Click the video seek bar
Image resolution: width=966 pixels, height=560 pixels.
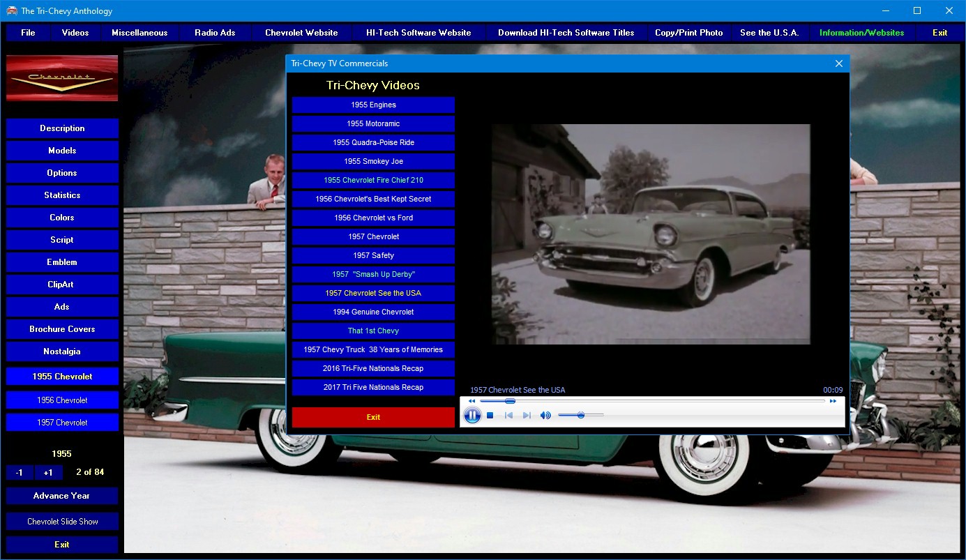click(x=652, y=401)
